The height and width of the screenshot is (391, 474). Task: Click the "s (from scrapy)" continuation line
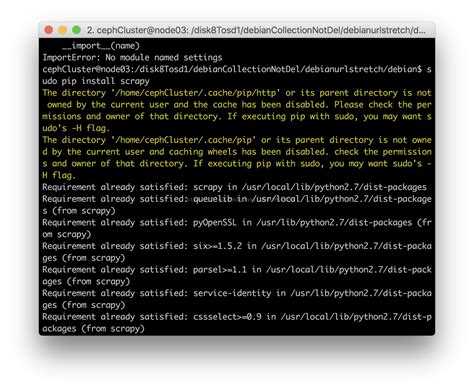pos(79,211)
